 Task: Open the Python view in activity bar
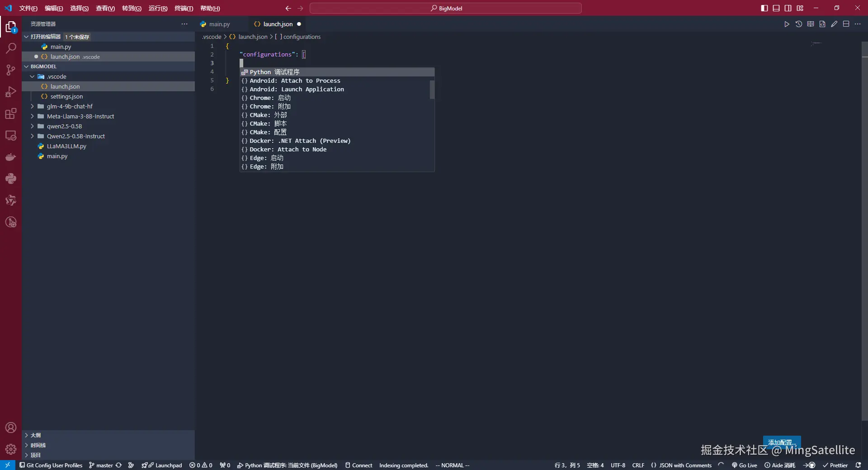point(11,179)
